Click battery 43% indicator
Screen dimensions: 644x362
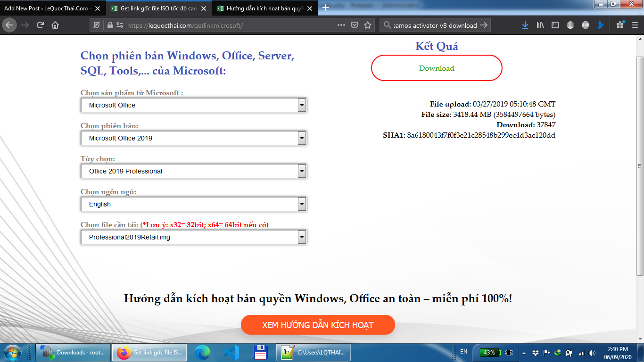[489, 352]
